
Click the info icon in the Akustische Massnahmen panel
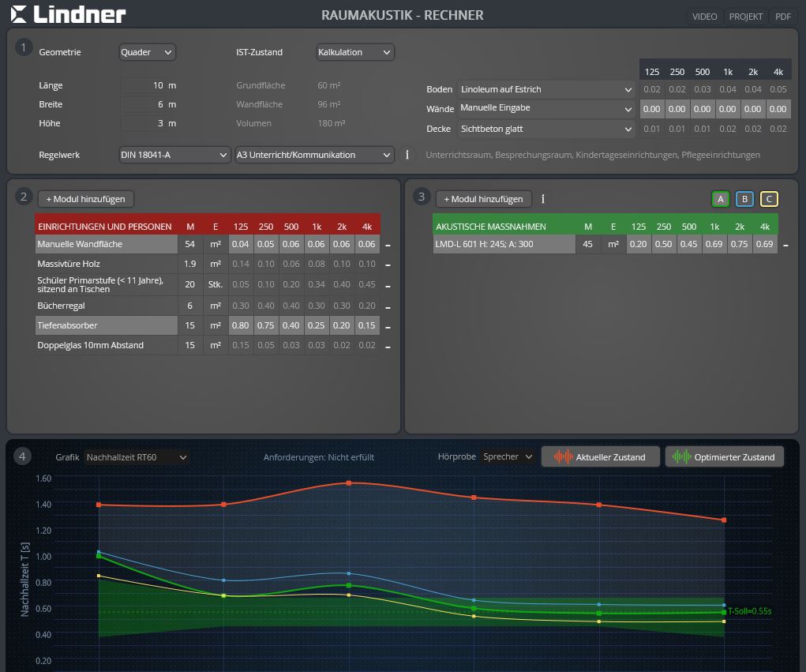[x=543, y=199]
